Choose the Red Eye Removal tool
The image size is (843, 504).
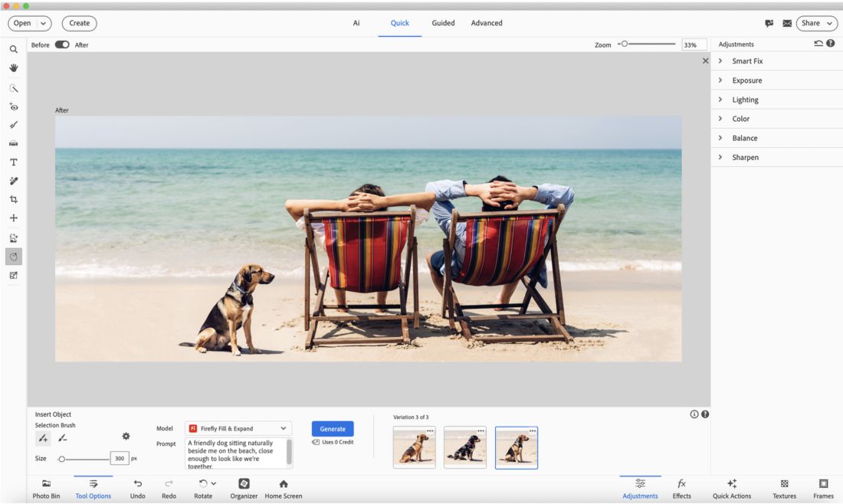click(x=14, y=106)
